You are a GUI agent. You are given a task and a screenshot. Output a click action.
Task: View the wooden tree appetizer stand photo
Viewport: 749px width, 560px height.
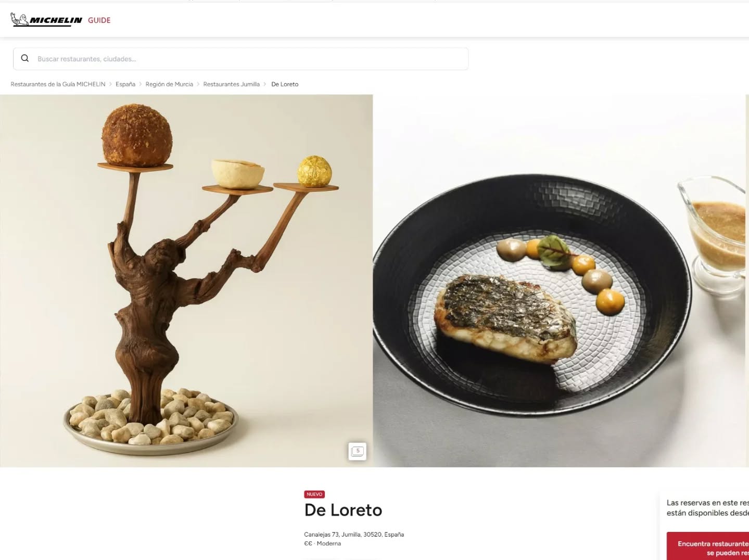pos(186,281)
